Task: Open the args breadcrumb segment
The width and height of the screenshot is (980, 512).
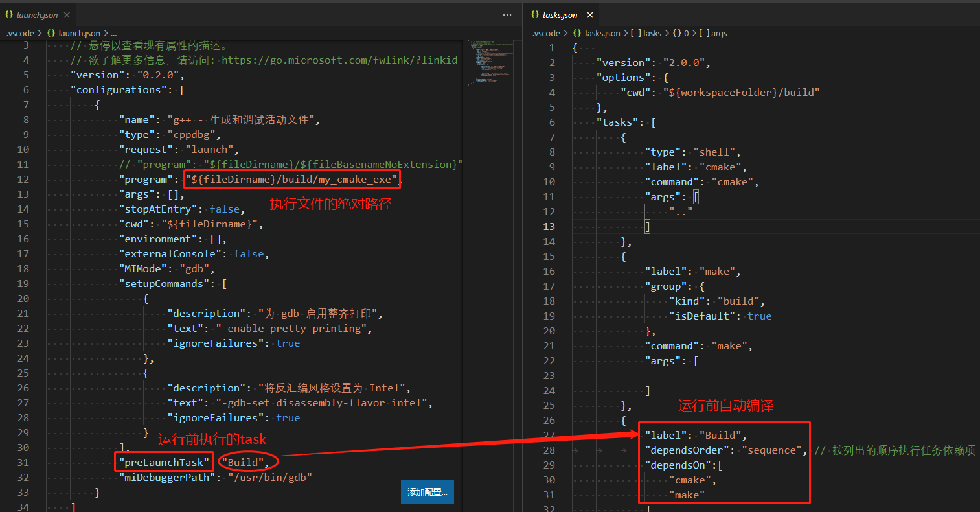Action: click(713, 33)
